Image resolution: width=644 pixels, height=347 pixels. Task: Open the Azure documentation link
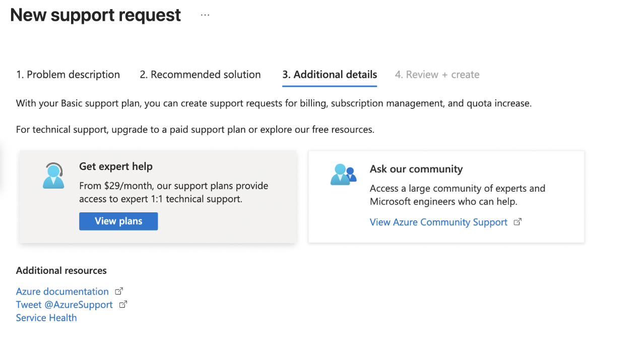coord(62,292)
